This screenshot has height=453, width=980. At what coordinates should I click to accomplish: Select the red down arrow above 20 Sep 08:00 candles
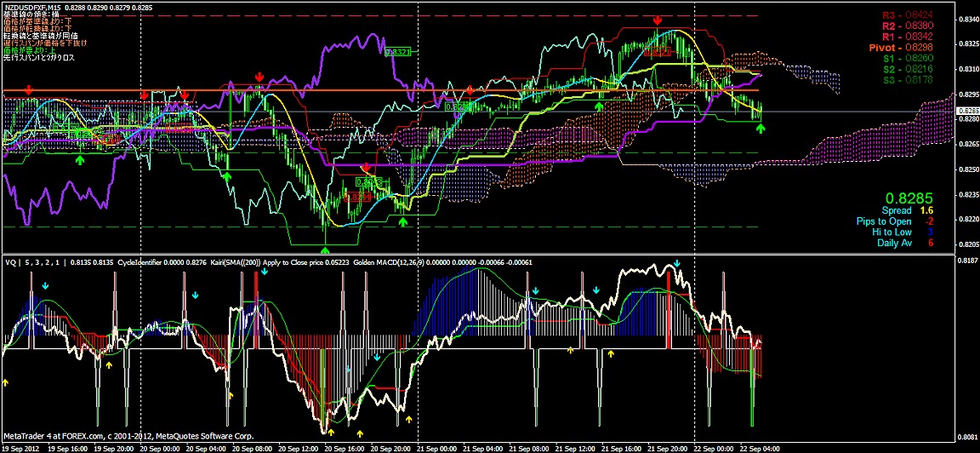pos(259,77)
